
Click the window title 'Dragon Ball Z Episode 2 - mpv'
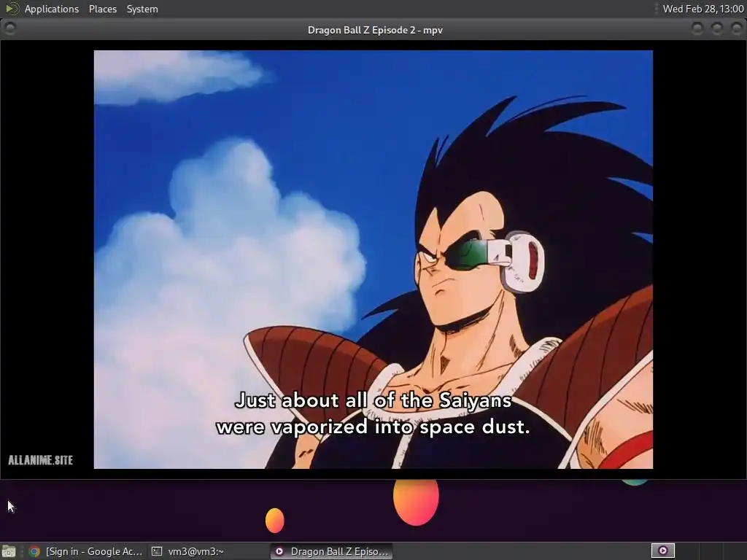tap(375, 30)
